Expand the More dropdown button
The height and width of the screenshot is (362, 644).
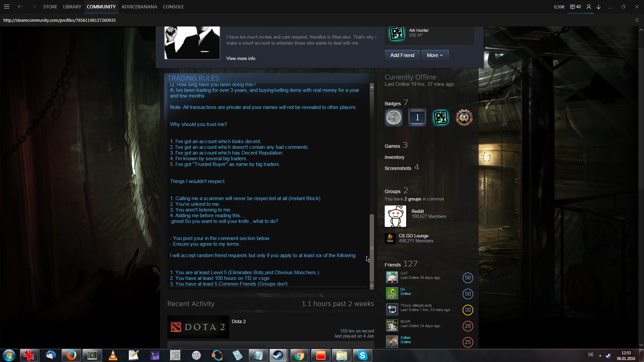[x=435, y=55]
